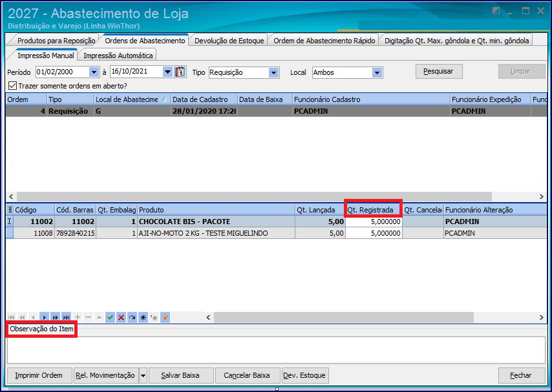Click Salvar Baixa button

point(180,376)
